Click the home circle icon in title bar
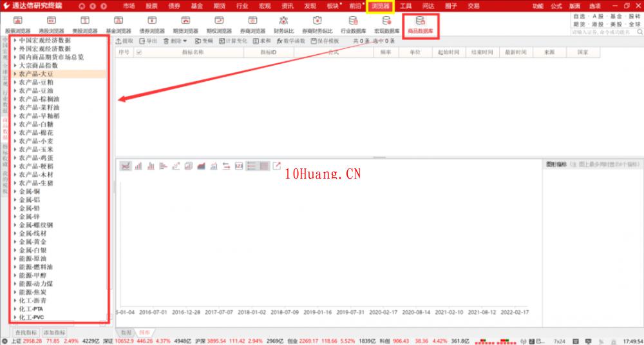The height and width of the screenshot is (345, 644). click(82, 6)
